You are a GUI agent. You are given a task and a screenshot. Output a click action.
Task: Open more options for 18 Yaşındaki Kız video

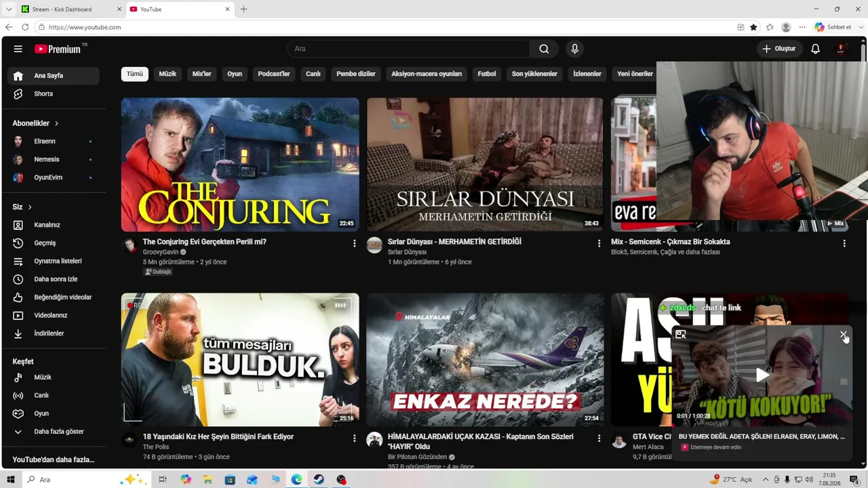click(x=354, y=439)
